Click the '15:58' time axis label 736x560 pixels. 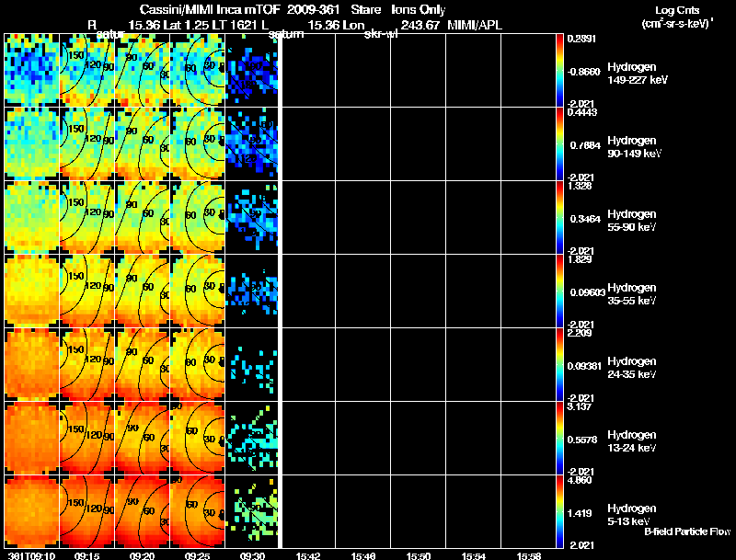click(x=529, y=556)
